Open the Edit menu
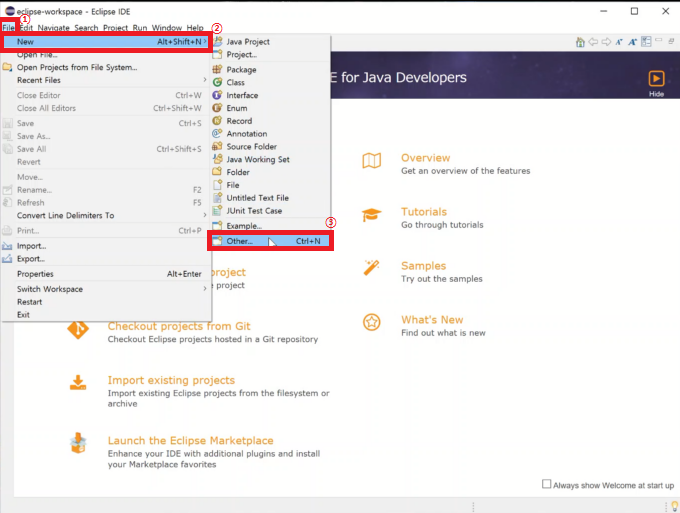The image size is (680, 513). [x=26, y=28]
